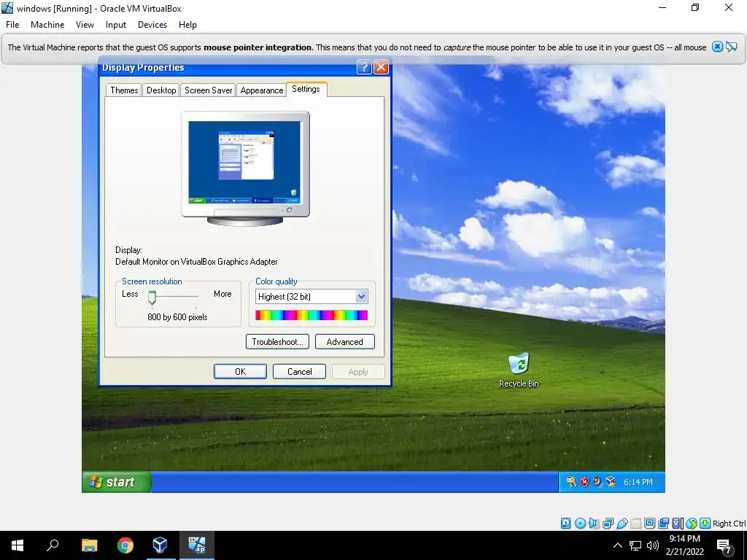Click the running XP VM taskbar icon
747x560 pixels.
[197, 545]
